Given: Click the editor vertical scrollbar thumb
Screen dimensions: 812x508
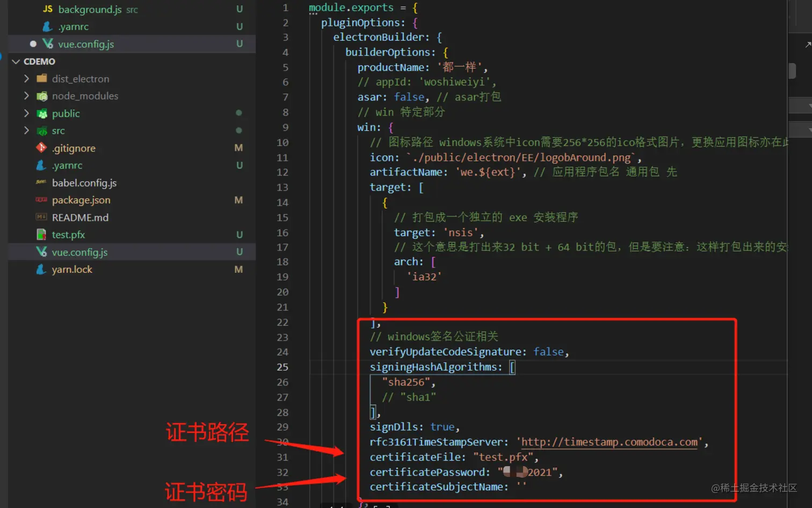Looking at the screenshot, I should pos(792,71).
